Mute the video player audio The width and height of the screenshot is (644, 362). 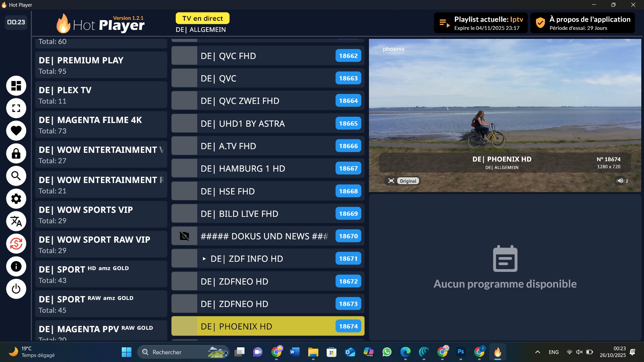[620, 181]
